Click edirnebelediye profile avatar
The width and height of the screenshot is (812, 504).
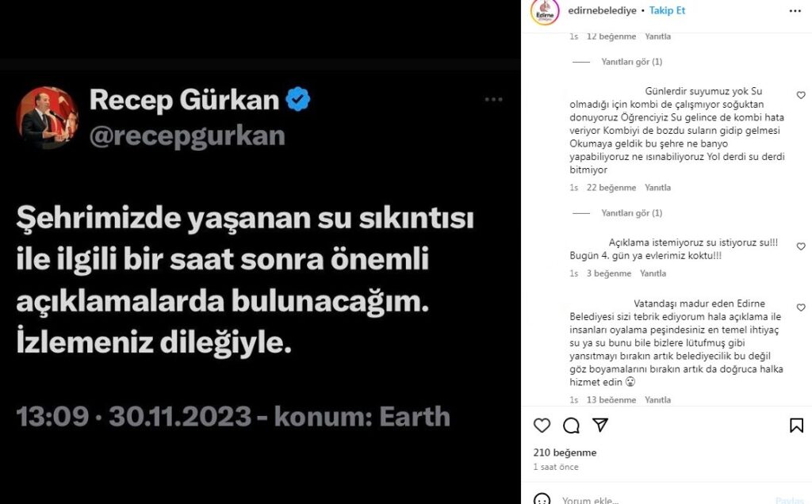545,11
